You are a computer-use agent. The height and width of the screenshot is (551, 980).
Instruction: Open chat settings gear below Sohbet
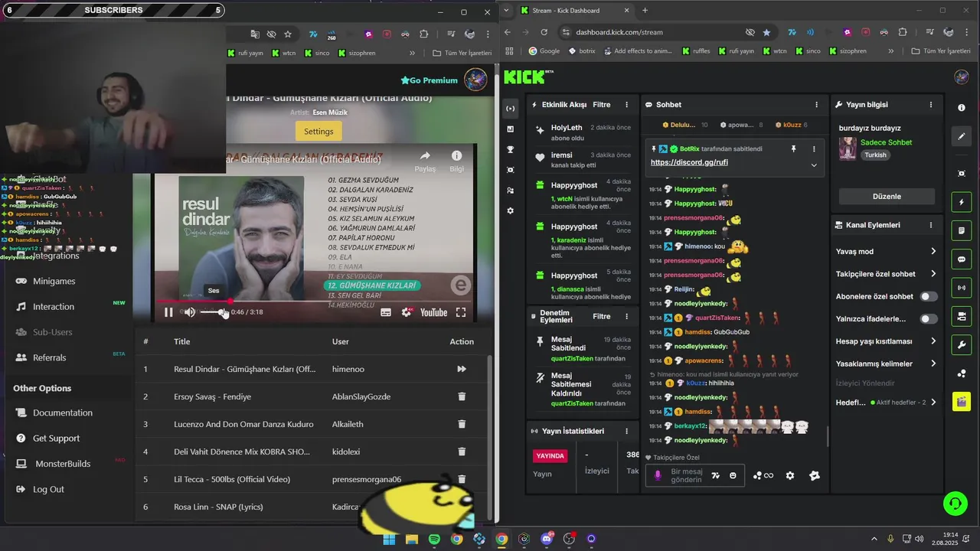[790, 475]
